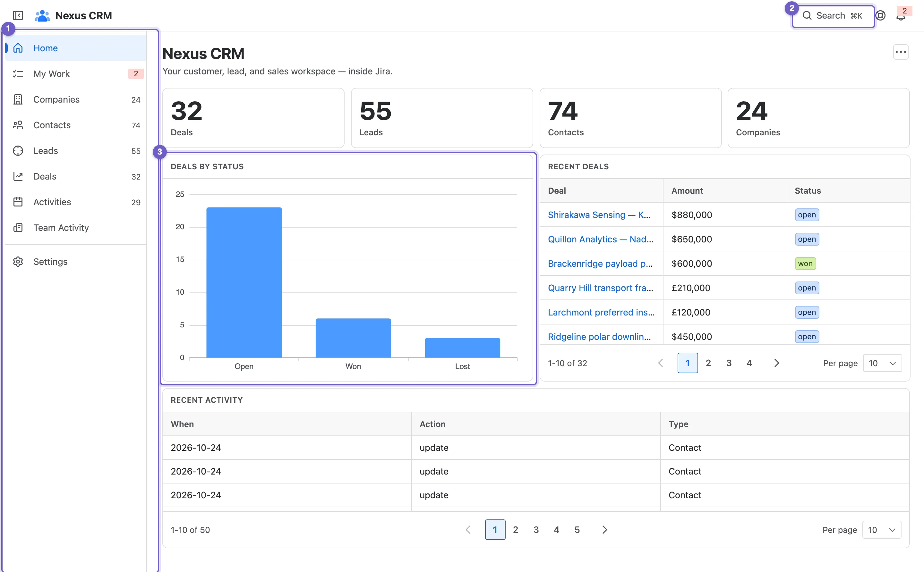Go to page 2 of Recent Deals
Screen dimensions: 924x572
coord(708,363)
